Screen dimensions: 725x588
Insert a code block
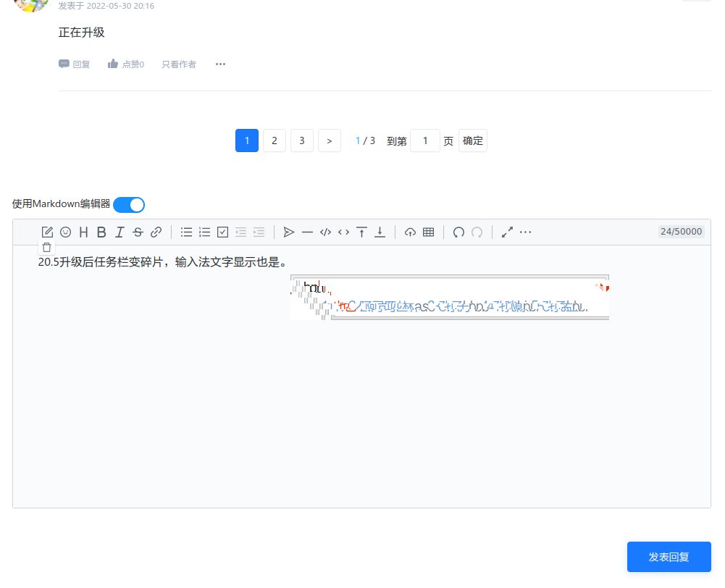(324, 232)
